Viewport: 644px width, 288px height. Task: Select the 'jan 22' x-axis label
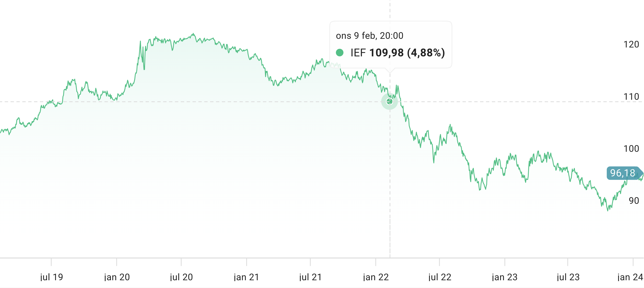click(376, 277)
